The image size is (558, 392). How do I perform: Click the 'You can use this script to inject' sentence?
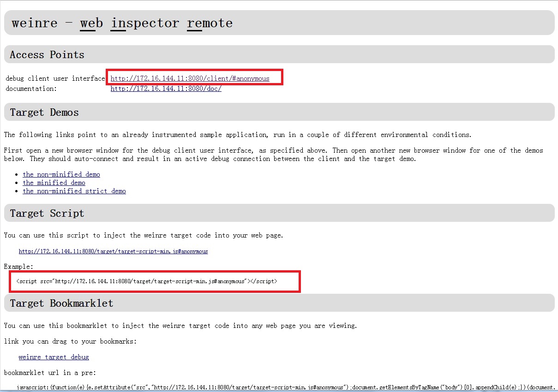pyautogui.click(x=144, y=235)
